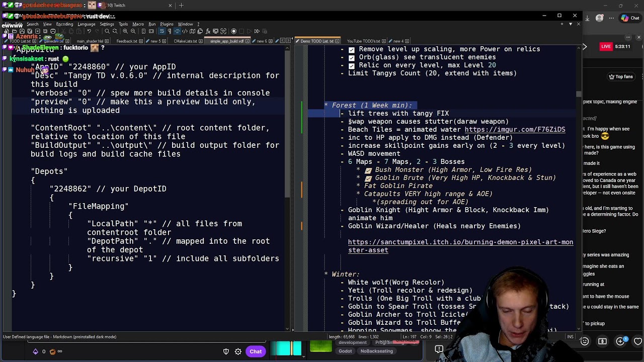Open the Function List fx icon
Screen dimensions: 644x362
(208, 31)
